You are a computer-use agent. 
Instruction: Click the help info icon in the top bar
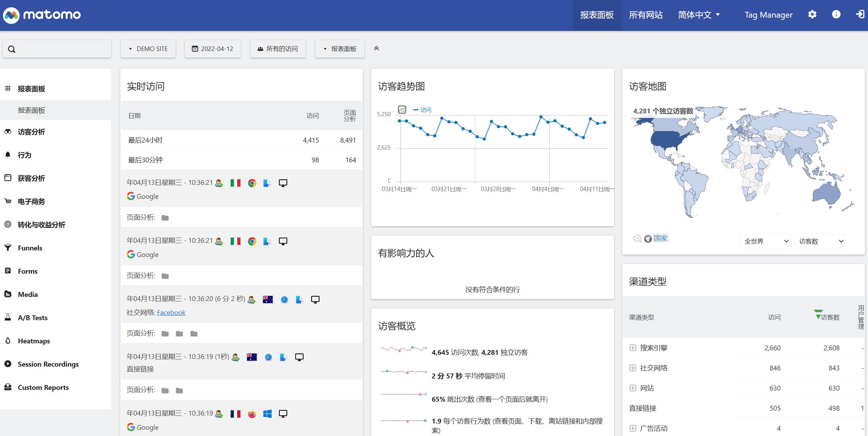click(836, 15)
